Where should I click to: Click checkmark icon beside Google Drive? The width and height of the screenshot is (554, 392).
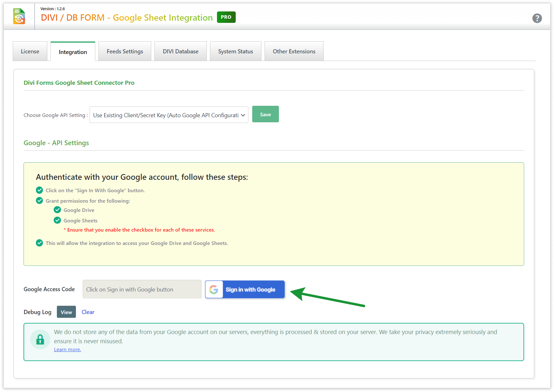point(57,210)
